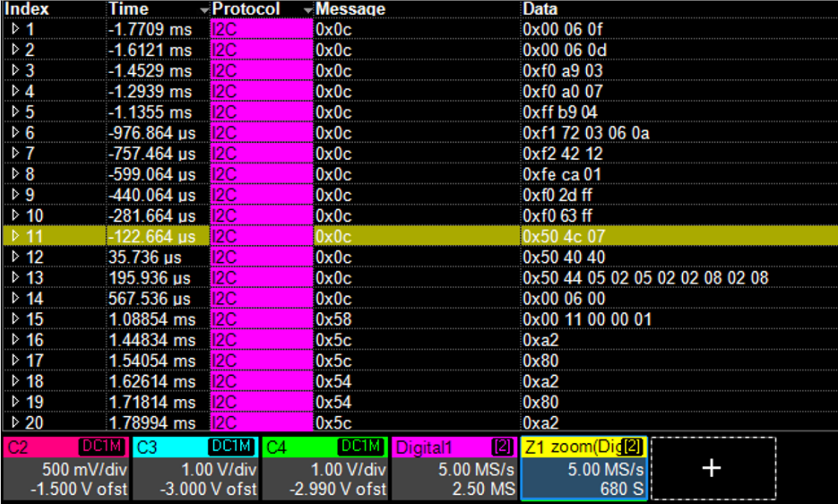This screenshot has width=838, height=504.
Task: Select message cell 0x58 in row 15
Action: point(334,320)
